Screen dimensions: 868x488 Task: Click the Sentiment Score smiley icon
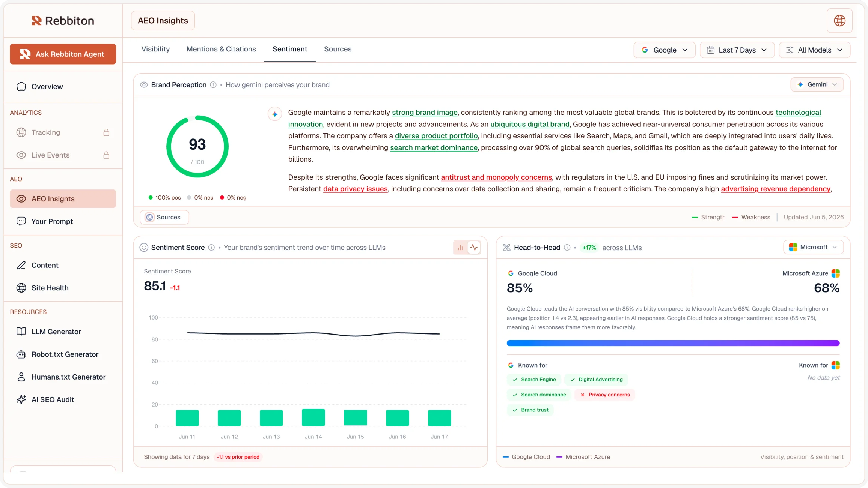pos(144,248)
